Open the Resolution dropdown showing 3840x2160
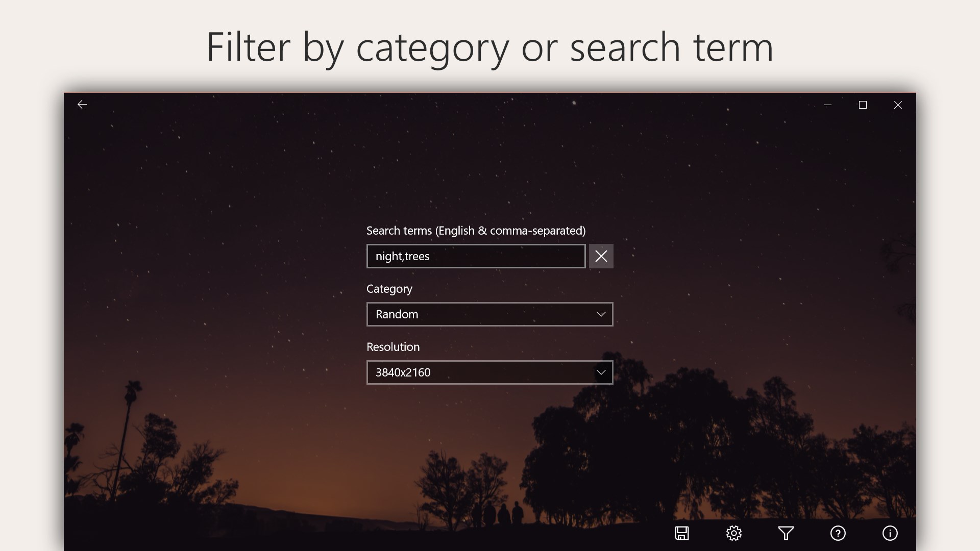Screen dimensions: 980x551 pyautogui.click(x=480, y=372)
